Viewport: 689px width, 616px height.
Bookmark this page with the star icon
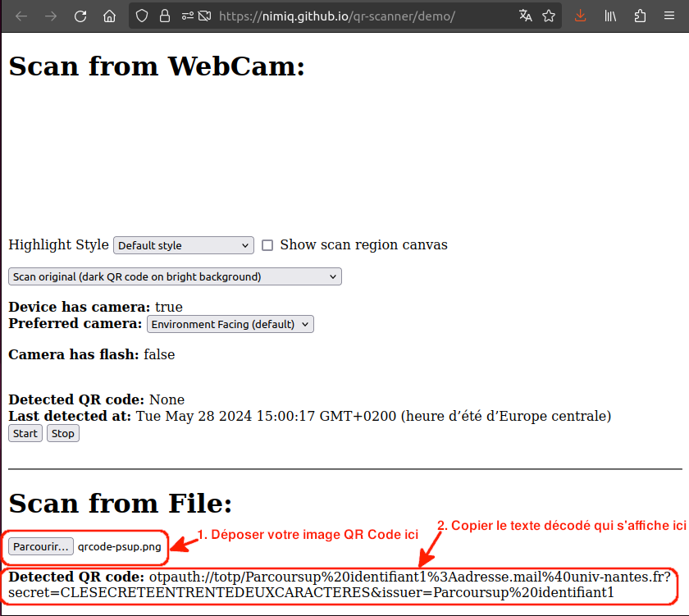(x=549, y=16)
